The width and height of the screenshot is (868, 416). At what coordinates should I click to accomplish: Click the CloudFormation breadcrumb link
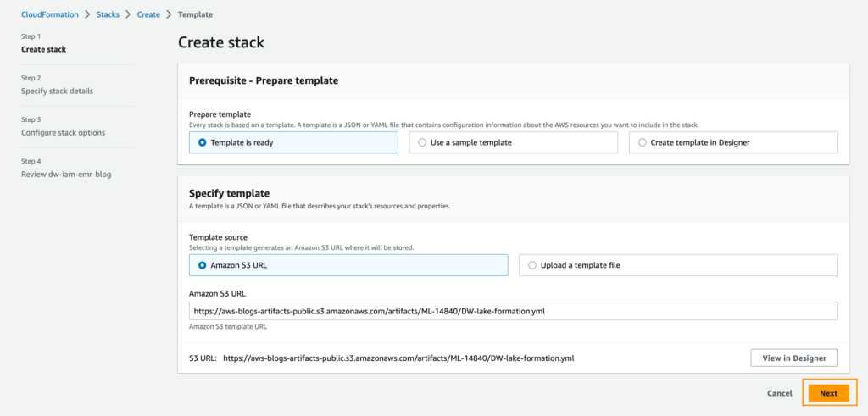pyautogui.click(x=50, y=14)
